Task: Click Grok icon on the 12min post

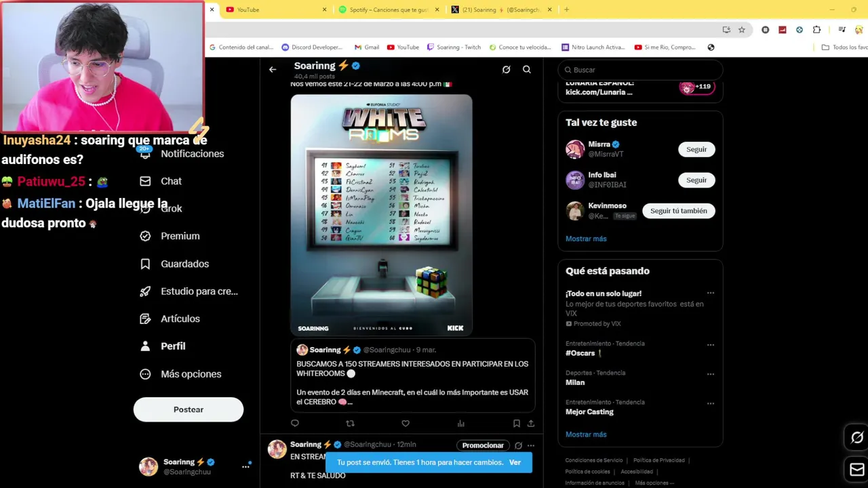Action: [518, 445]
